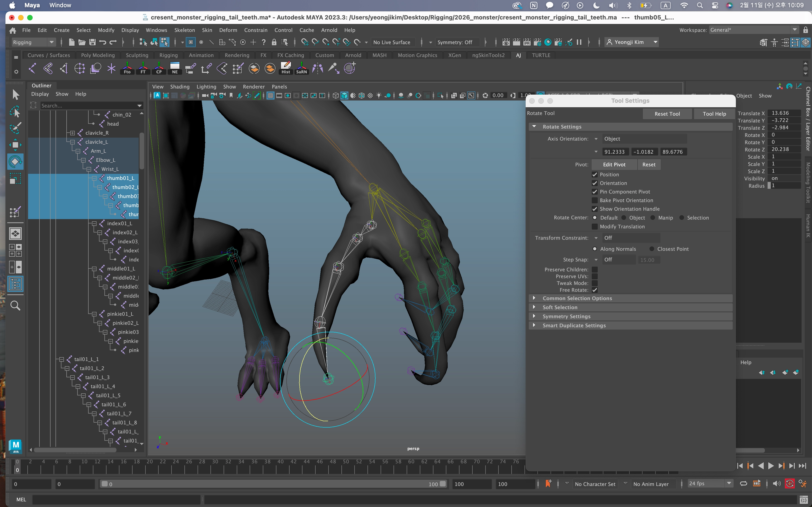Viewport: 812px width, 507px height.
Task: Click the Rotate Z value field
Action: click(784, 149)
